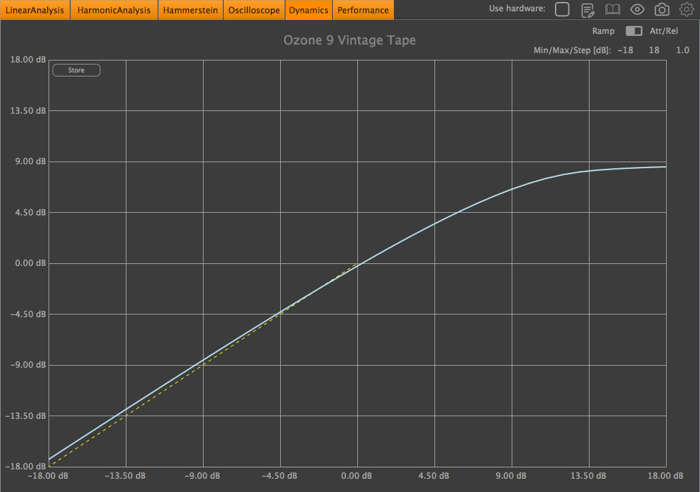This screenshot has height=492, width=700.
Task: Edit the Min value -18
Action: click(x=625, y=50)
